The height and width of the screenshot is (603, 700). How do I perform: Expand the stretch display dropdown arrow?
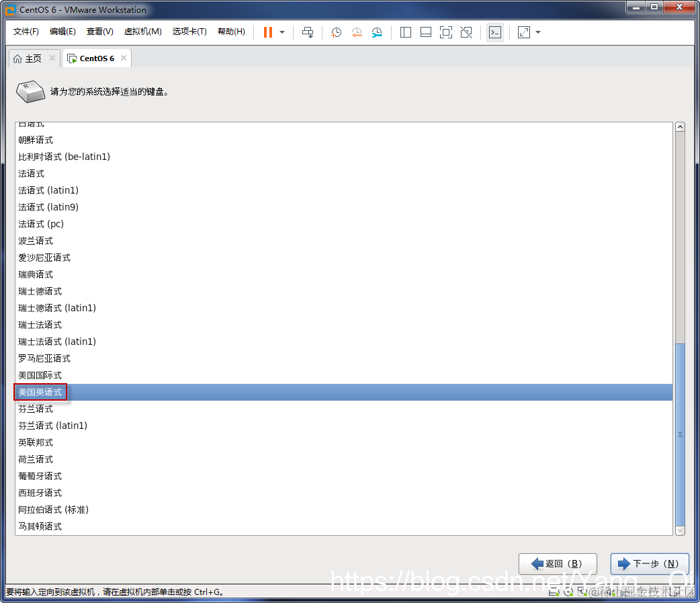(x=538, y=32)
